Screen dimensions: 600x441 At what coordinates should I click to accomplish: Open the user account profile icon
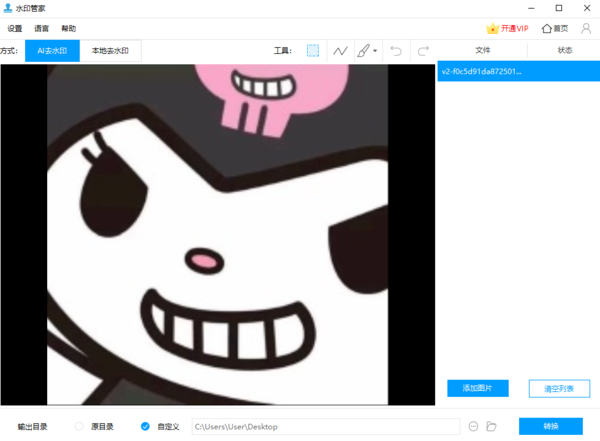[586, 28]
